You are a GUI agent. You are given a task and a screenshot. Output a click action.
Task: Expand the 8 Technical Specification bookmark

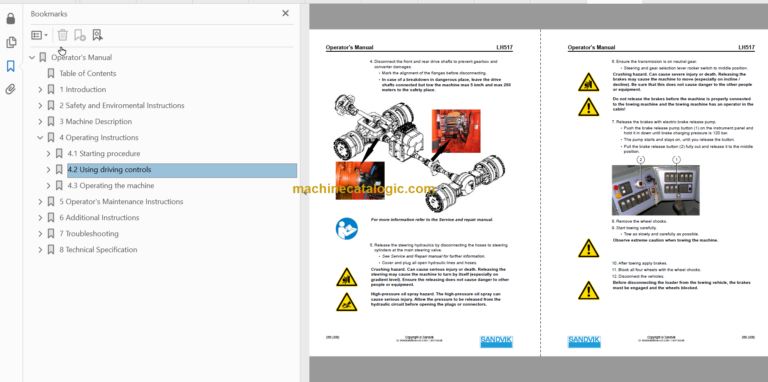pyautogui.click(x=41, y=250)
